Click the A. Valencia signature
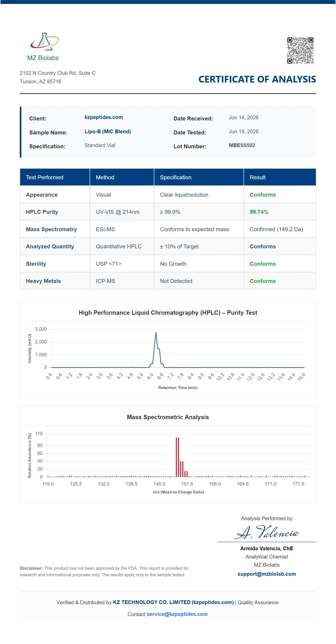 (x=267, y=532)
